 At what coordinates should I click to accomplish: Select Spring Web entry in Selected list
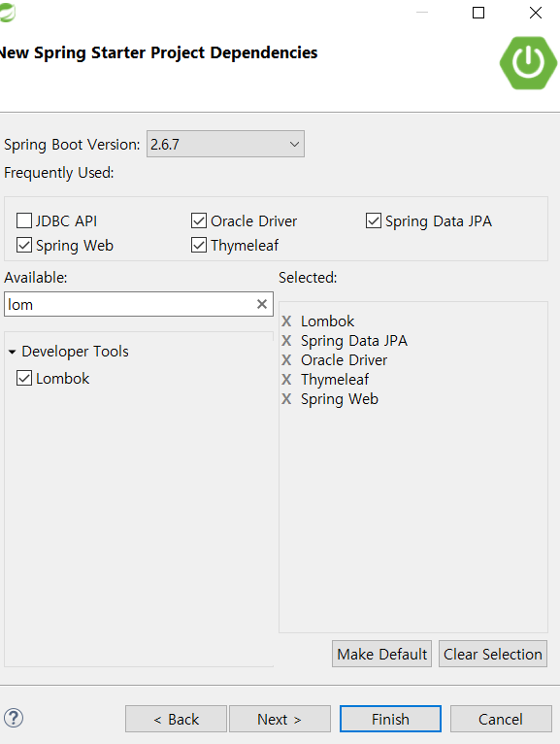pyautogui.click(x=340, y=399)
